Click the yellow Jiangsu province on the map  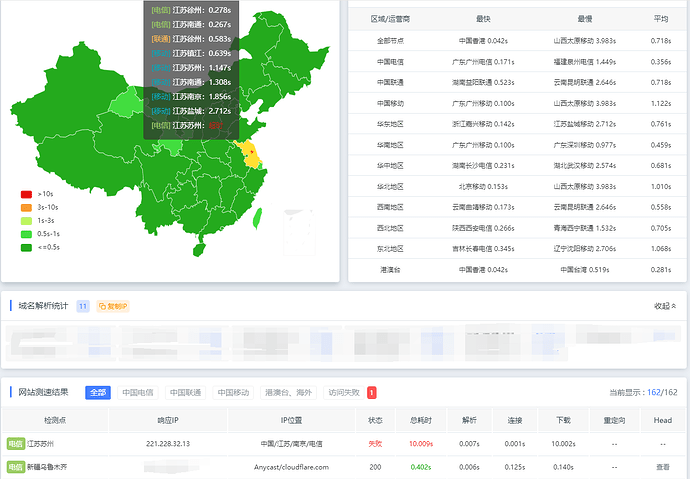click(x=251, y=155)
